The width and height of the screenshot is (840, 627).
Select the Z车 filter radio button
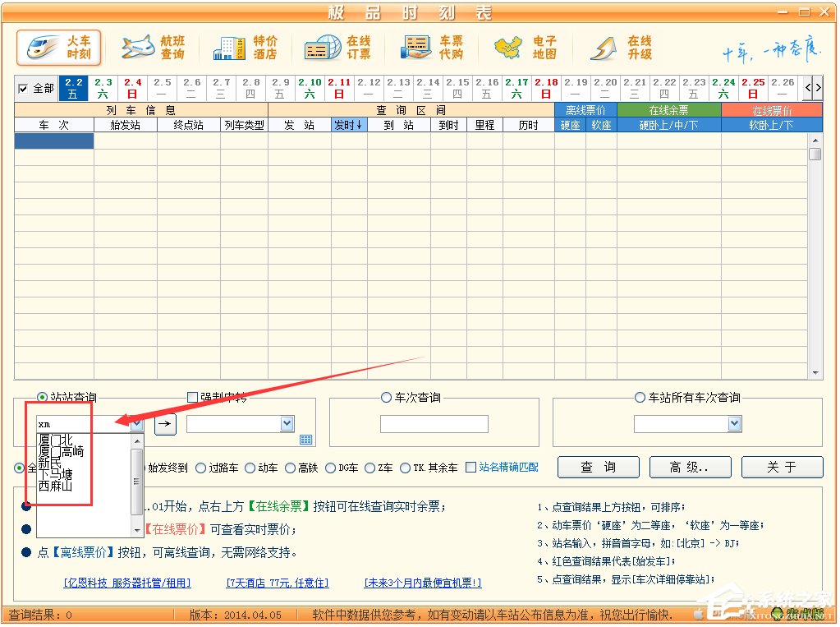[370, 468]
